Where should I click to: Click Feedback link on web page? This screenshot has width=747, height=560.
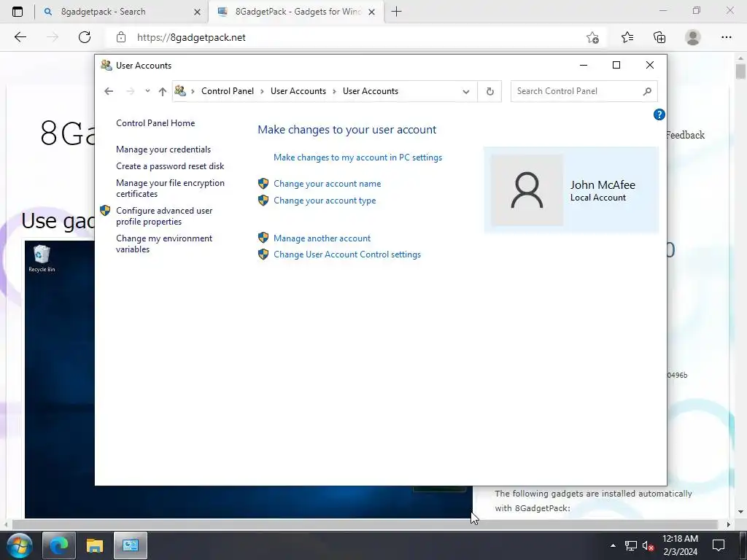(686, 135)
